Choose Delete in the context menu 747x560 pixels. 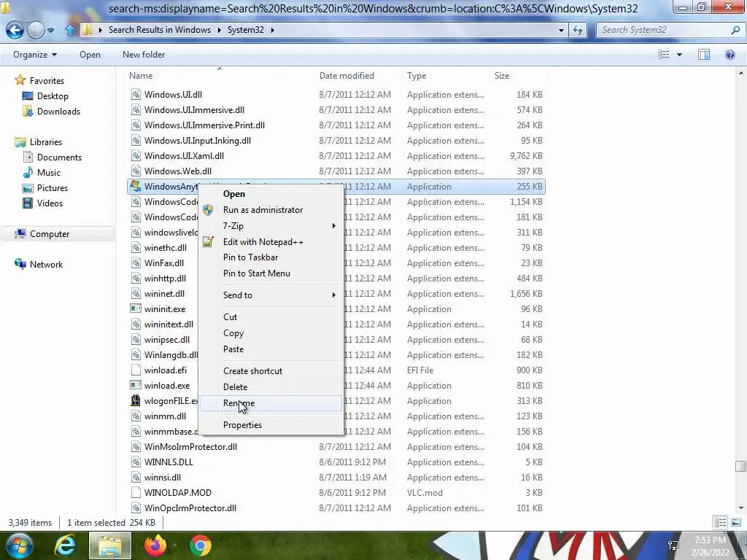271,387
